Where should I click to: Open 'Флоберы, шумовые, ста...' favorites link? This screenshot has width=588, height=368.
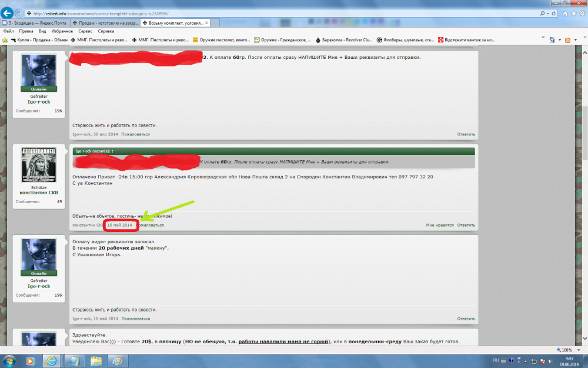pyautogui.click(x=405, y=40)
